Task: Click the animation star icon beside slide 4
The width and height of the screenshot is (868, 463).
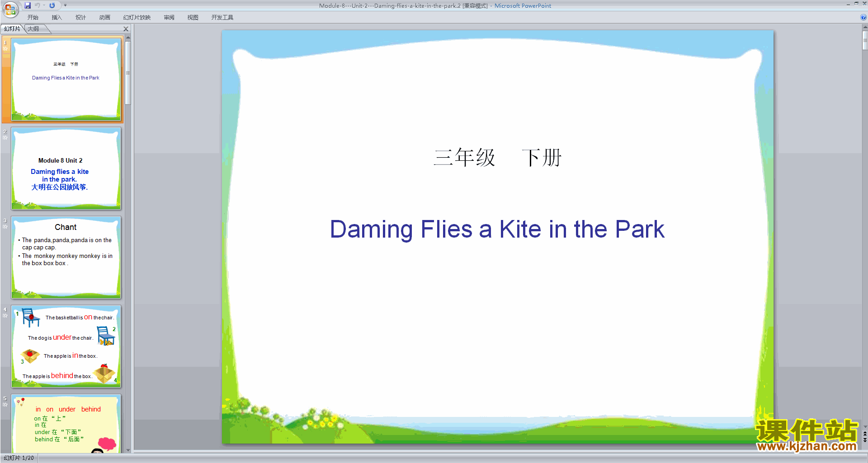Action: [5, 316]
